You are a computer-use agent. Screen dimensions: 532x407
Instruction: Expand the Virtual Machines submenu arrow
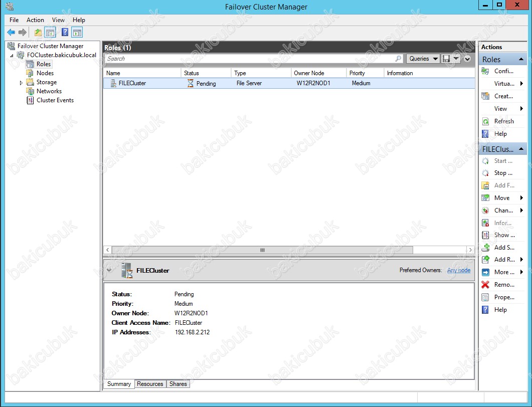click(521, 84)
